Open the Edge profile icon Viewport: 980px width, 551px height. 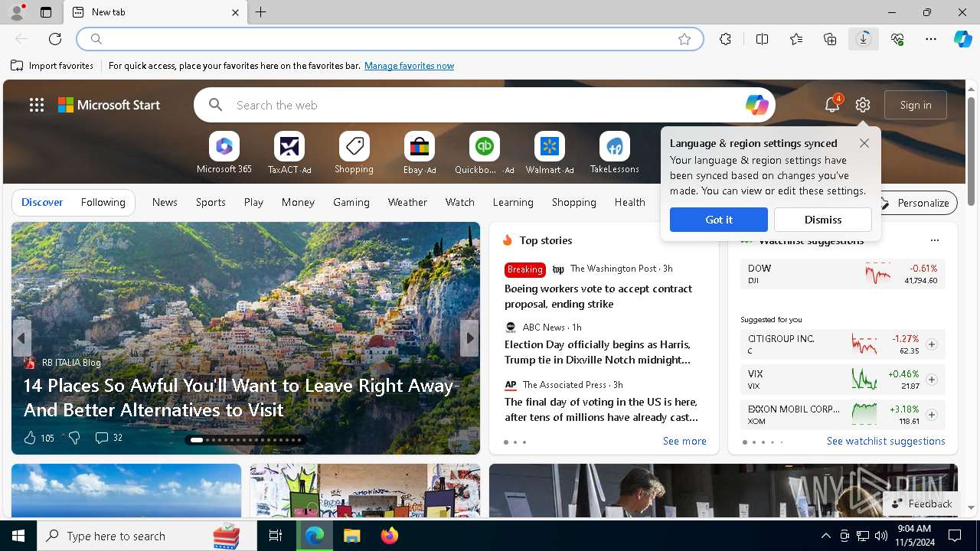pyautogui.click(x=17, y=12)
